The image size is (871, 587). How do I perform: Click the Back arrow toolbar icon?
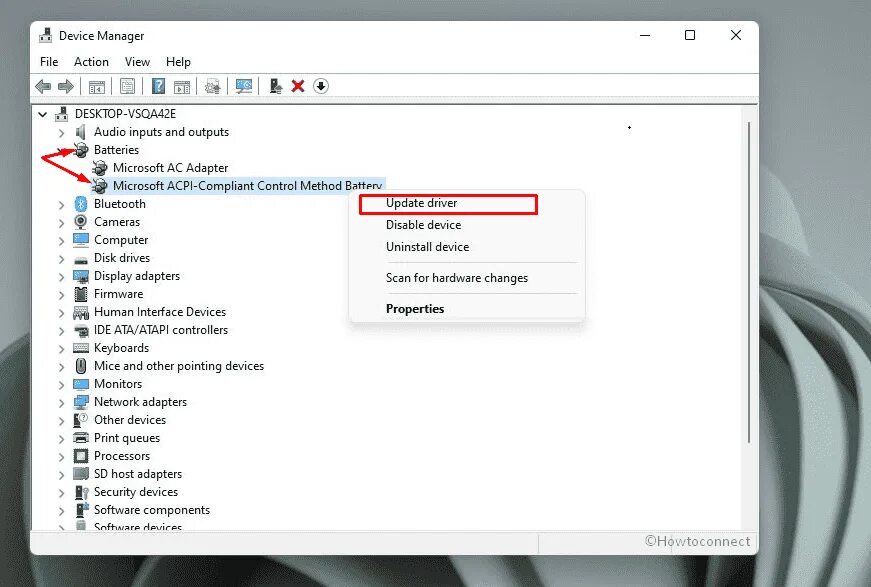43,86
